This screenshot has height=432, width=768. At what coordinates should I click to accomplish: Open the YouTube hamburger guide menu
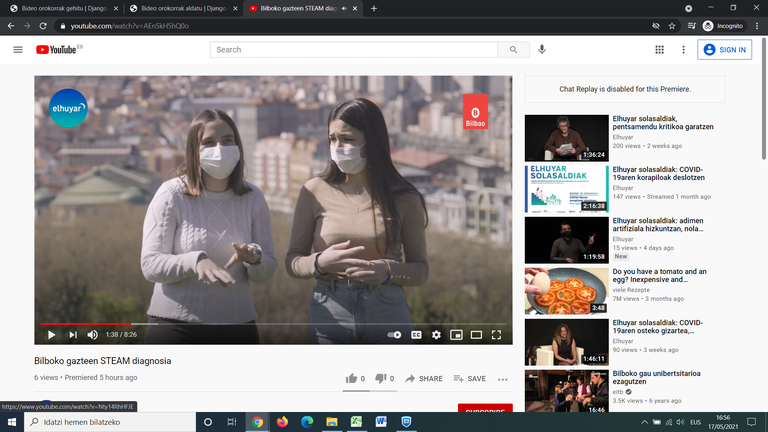[18, 49]
